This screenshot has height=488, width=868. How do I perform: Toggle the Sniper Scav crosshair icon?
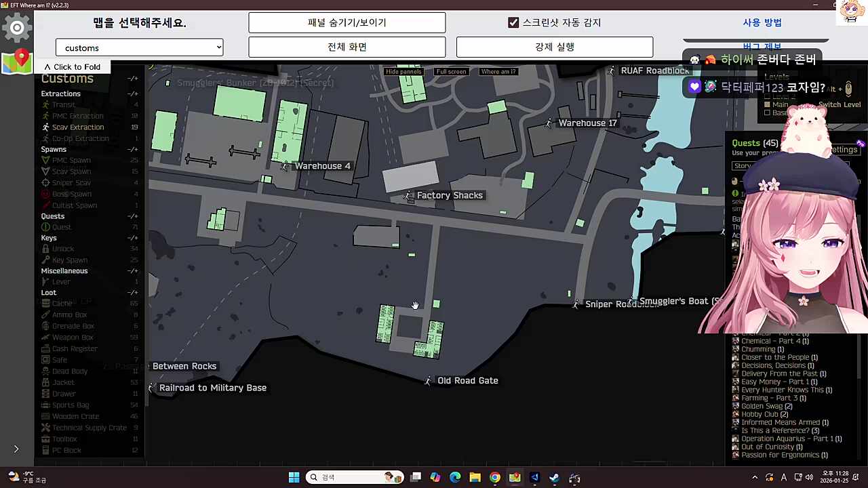(45, 183)
